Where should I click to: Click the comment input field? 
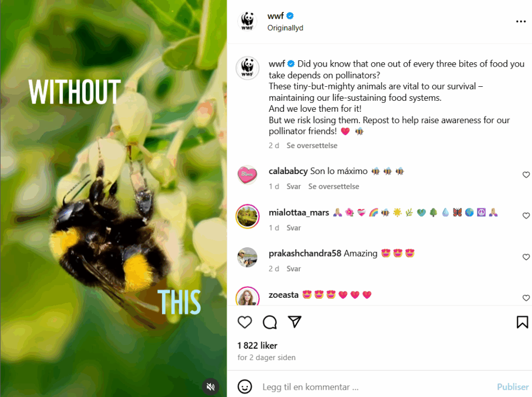[373, 387]
